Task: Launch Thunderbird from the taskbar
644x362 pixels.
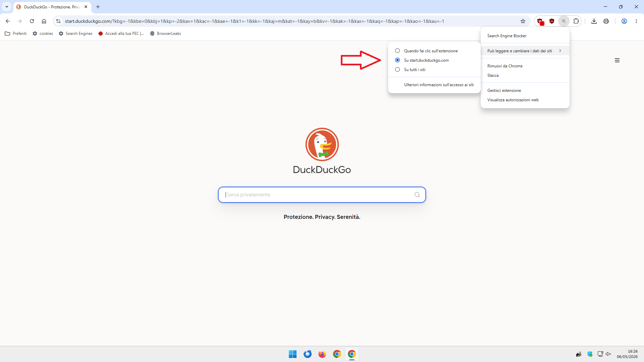Action: tap(308, 354)
